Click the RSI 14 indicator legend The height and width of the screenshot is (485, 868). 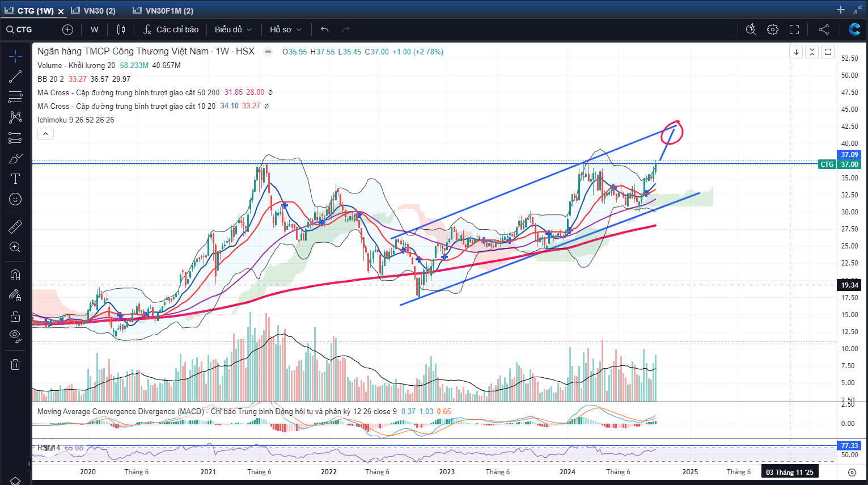49,448
